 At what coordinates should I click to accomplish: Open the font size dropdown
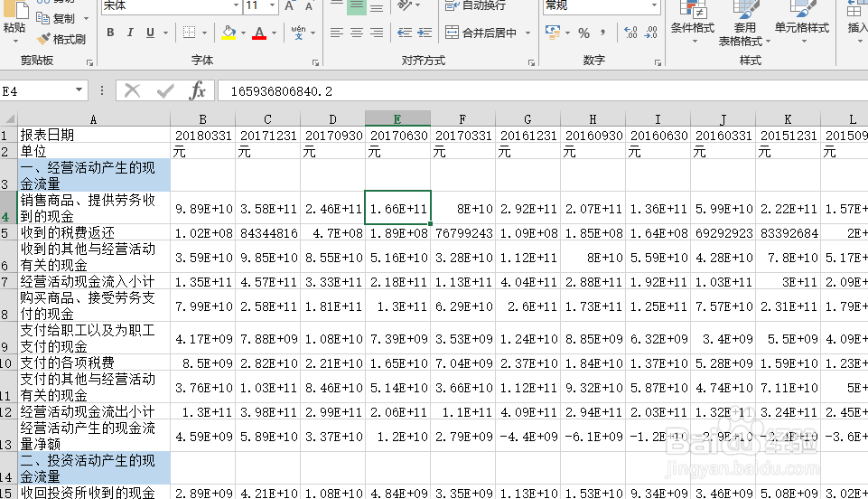pos(272,5)
